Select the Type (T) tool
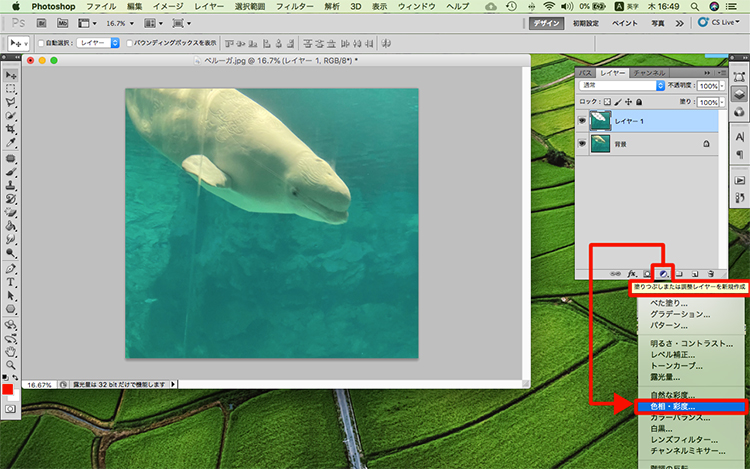Viewport: 750px width, 469px height. click(11, 283)
